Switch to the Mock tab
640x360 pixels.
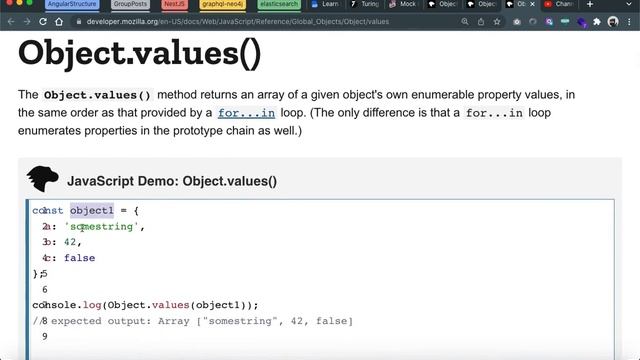[403, 4]
